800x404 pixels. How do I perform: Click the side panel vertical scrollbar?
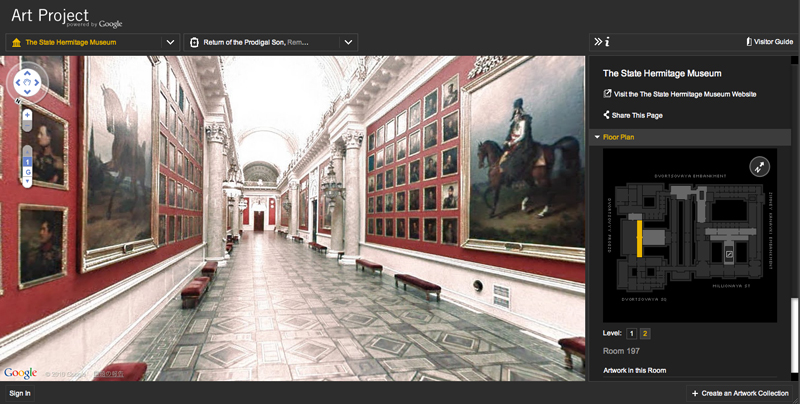[x=795, y=300]
